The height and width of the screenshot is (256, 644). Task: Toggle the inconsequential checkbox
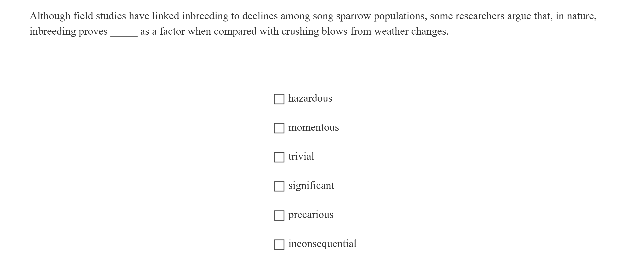tap(279, 244)
